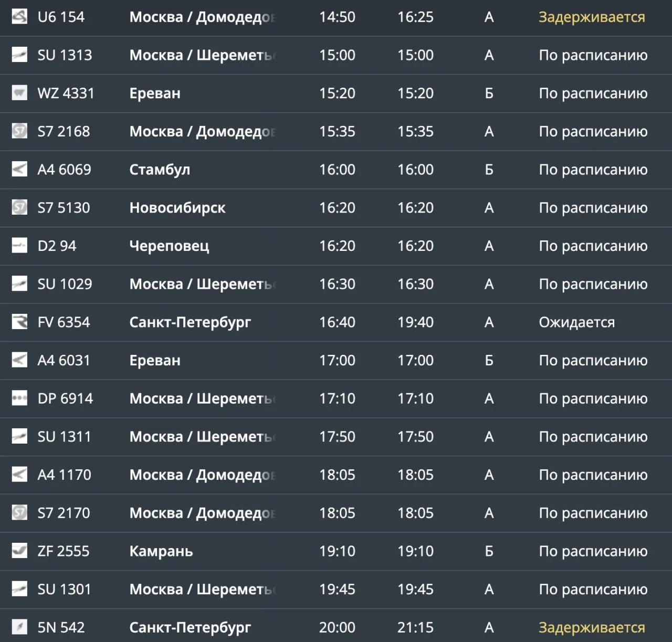Select the Камрань destination
Image resolution: width=672 pixels, height=642 pixels.
[x=161, y=551]
